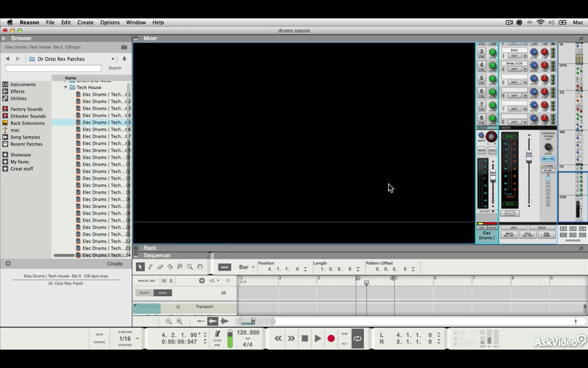Image resolution: width=588 pixels, height=368 pixels.
Task: Click the master fader handle
Action: pos(529,156)
